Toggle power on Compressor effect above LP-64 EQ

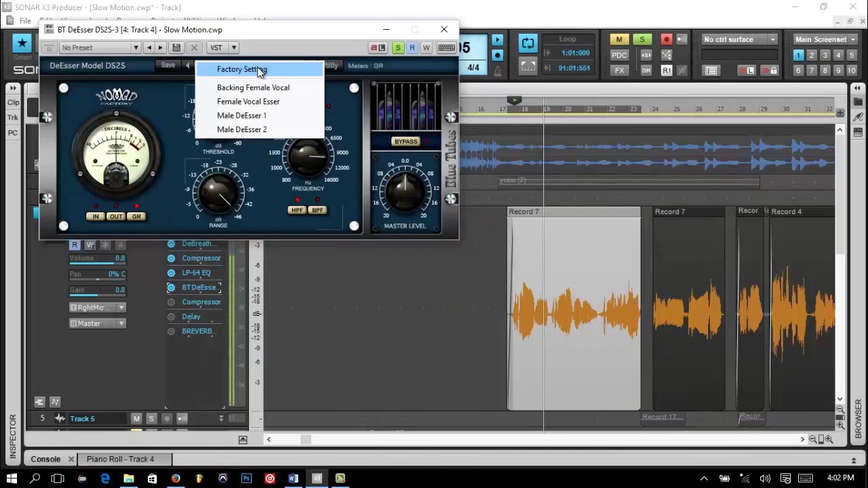[x=171, y=258]
